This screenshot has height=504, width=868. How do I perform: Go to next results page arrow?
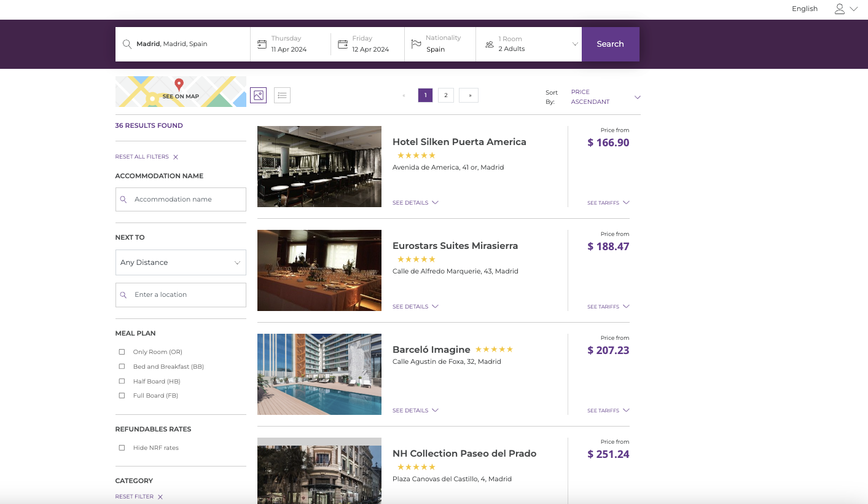469,95
